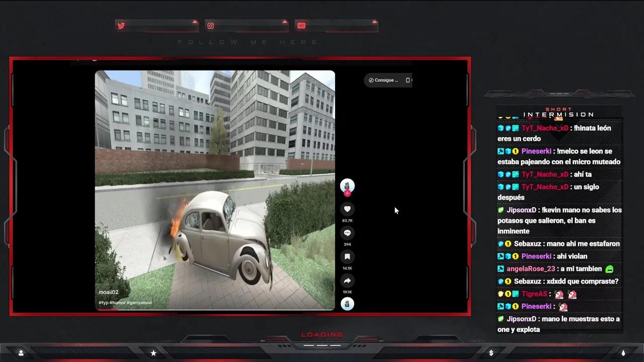Click Sebaxuz's "xdxdd que compraste?" message

tap(558, 282)
